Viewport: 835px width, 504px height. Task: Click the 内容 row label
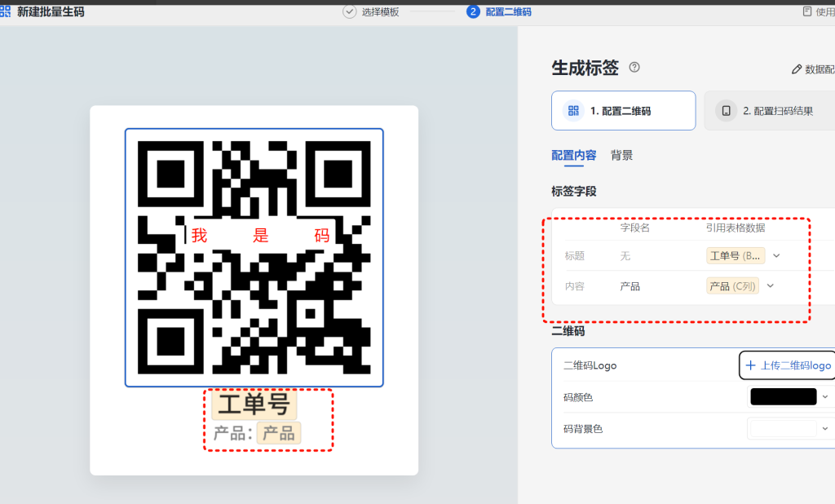pos(575,286)
